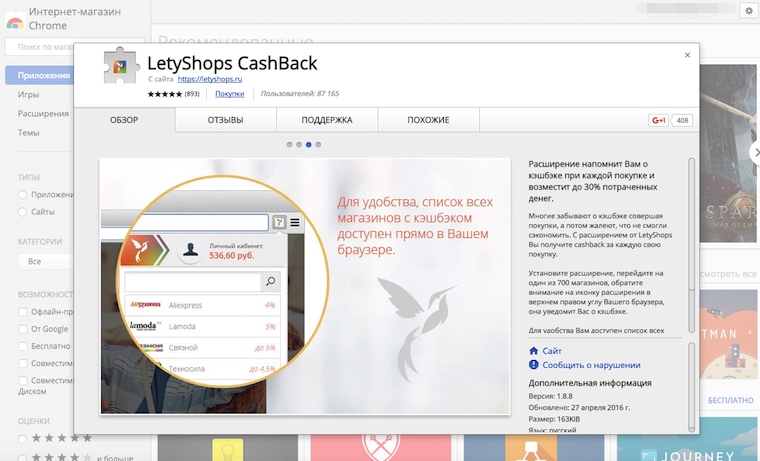Select the first screenshot dot
The width and height of the screenshot is (760, 461).
point(289,144)
